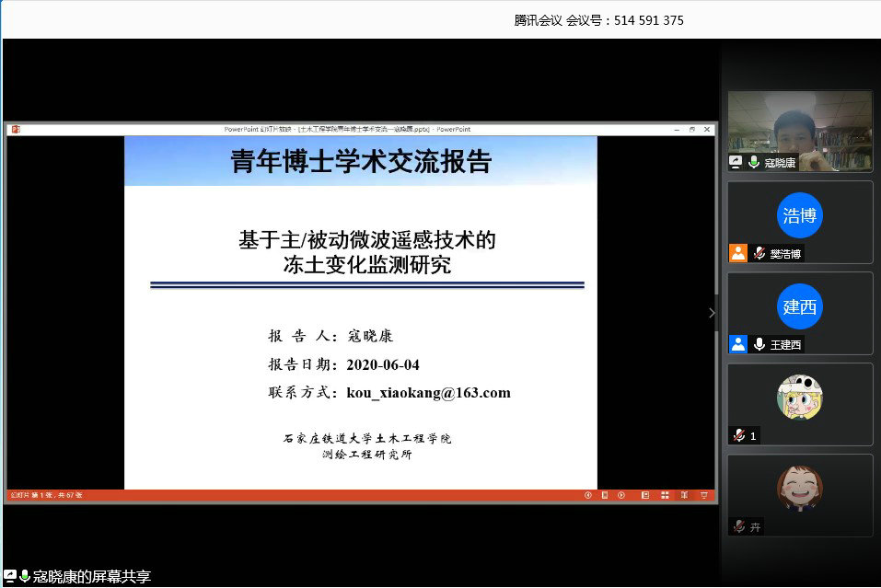Click the email kou_xiaokang@163.com on slide
Viewport: 881px width, 588px height.
point(428,393)
